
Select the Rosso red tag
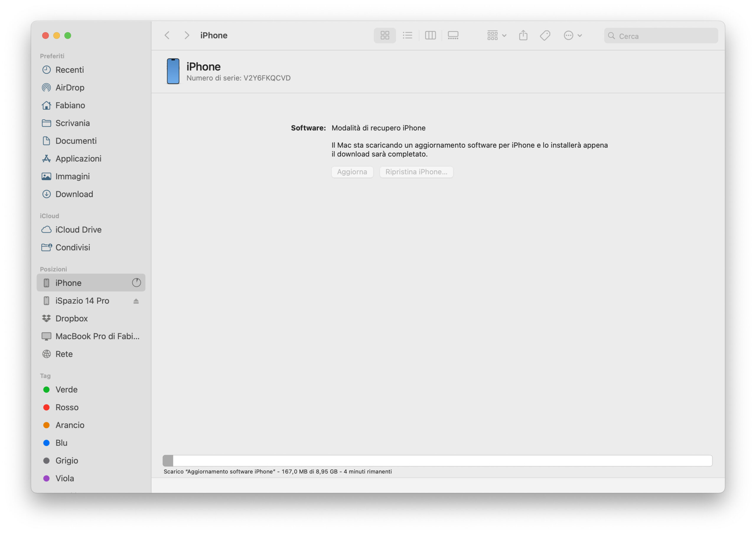point(91,408)
